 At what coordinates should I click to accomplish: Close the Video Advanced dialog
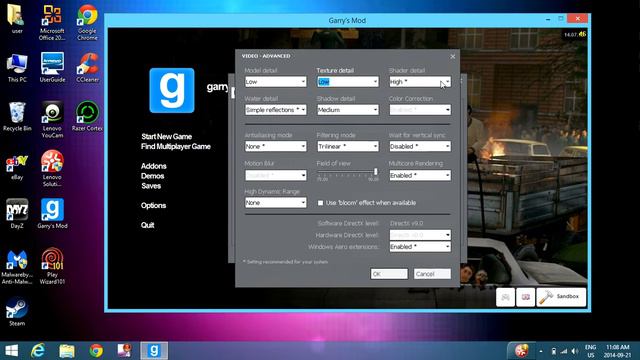click(453, 56)
